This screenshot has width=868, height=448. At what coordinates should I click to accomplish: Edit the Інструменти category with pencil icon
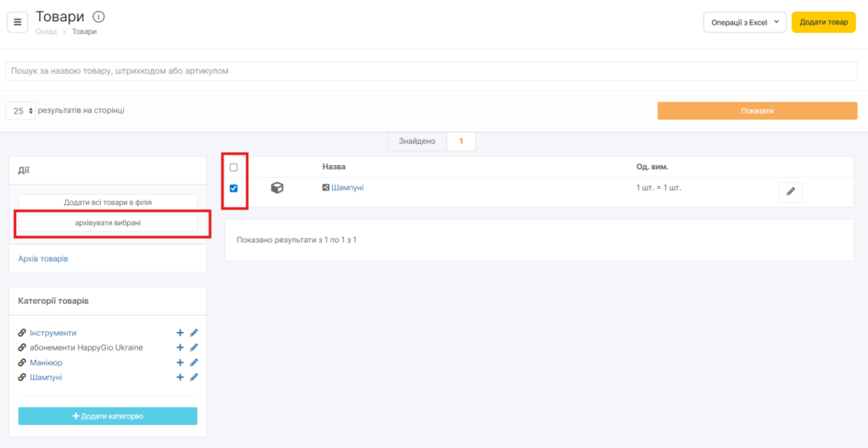pyautogui.click(x=193, y=333)
